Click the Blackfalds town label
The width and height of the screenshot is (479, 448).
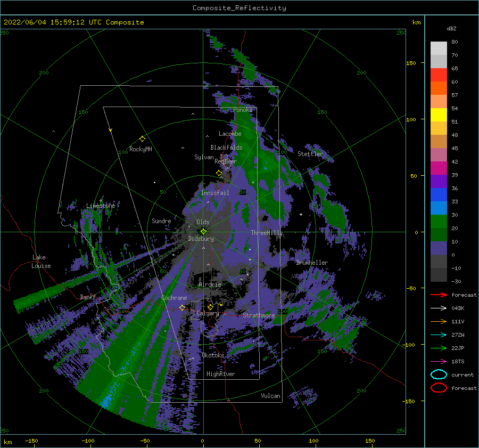(226, 148)
